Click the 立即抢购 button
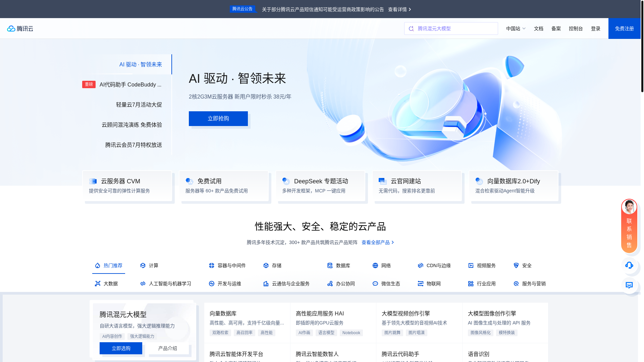Image resolution: width=644 pixels, height=362 pixels. point(218,119)
